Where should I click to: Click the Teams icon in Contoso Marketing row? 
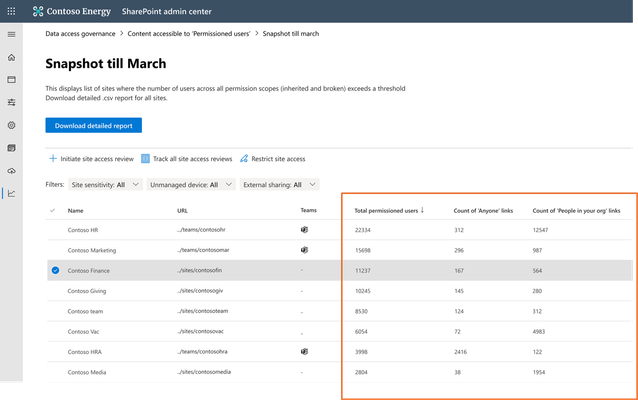click(304, 250)
